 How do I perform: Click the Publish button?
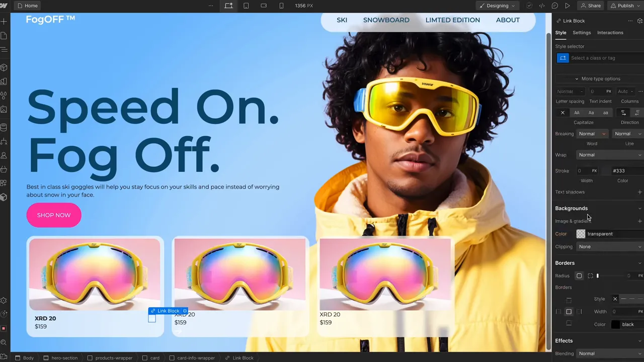(626, 6)
